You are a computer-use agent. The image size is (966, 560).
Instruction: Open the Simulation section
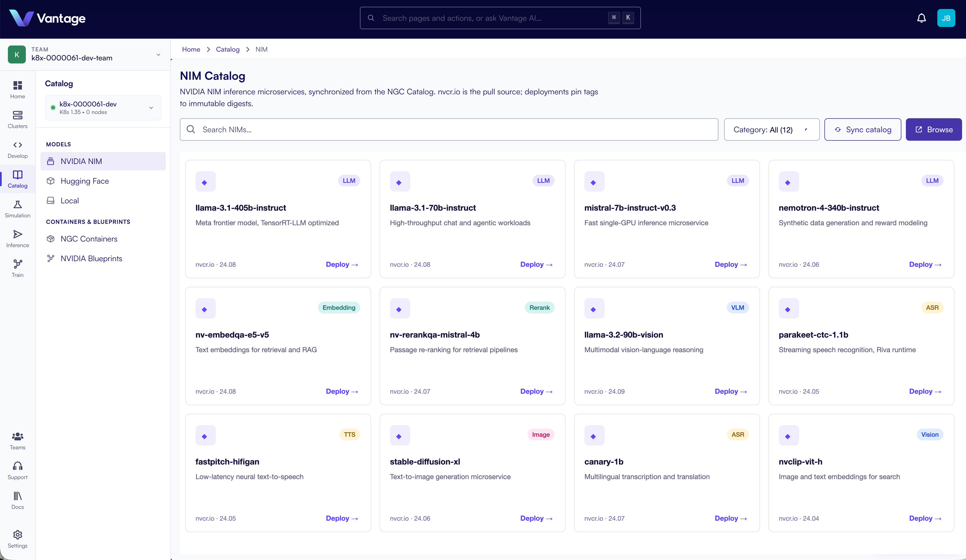click(x=18, y=209)
